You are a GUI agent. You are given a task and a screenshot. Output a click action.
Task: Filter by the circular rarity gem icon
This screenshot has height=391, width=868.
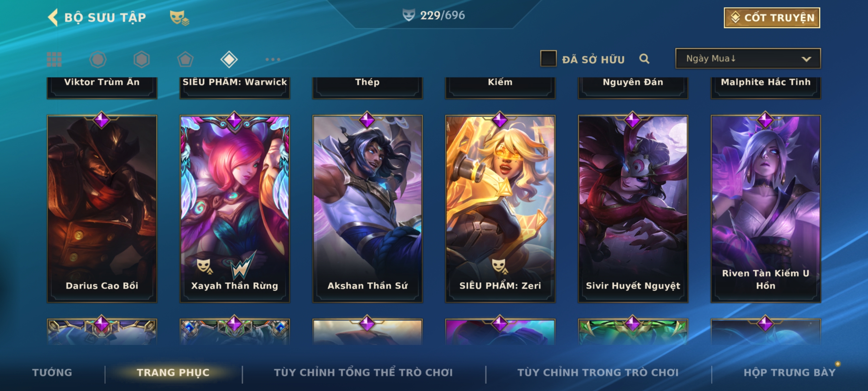(x=98, y=59)
